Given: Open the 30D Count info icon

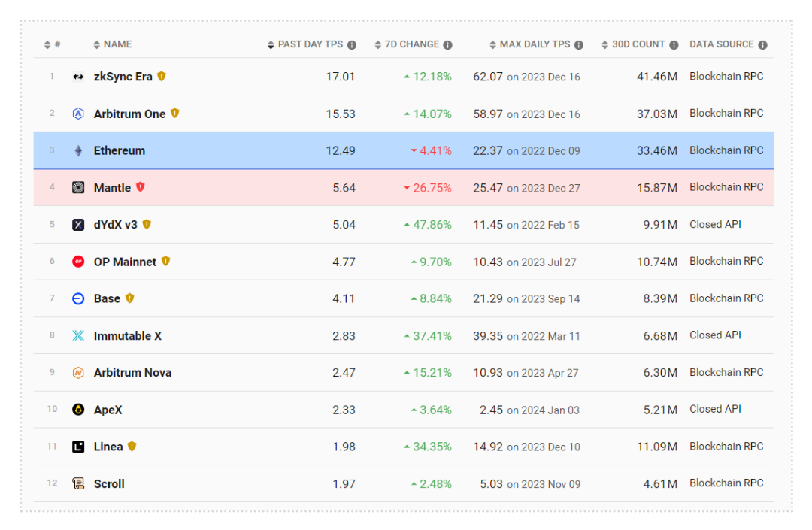Looking at the screenshot, I should point(674,45).
